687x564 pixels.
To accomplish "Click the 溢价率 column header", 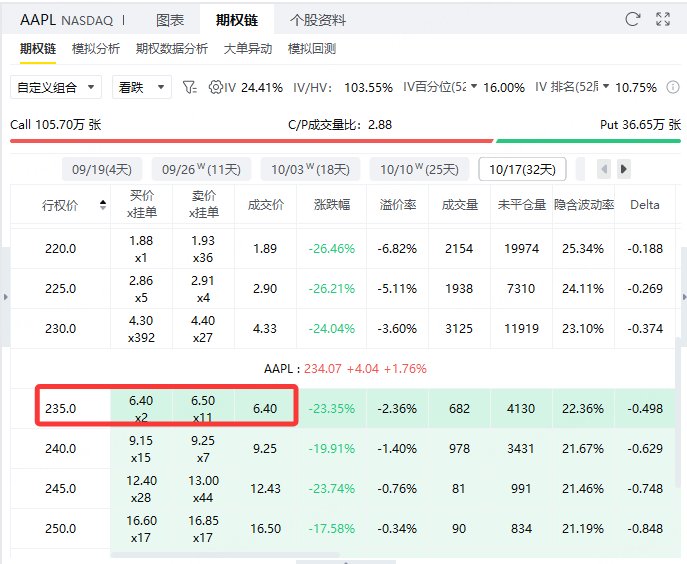I will 398,205.
